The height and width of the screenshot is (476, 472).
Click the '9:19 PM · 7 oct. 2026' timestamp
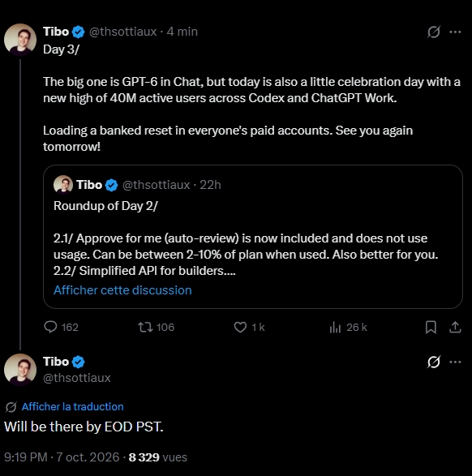pyautogui.click(x=62, y=457)
